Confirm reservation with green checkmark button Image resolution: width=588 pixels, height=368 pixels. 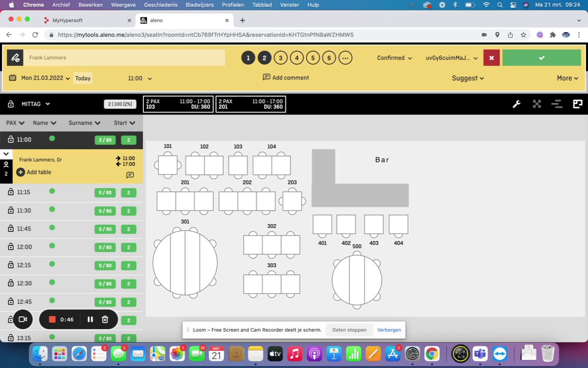tap(542, 58)
